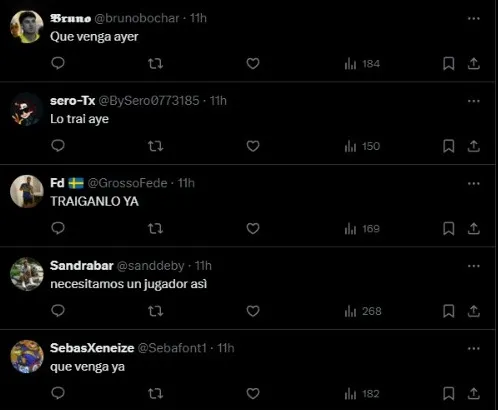The width and height of the screenshot is (498, 410).
Task: Share SebasXeneize's tweet
Action: tap(474, 394)
